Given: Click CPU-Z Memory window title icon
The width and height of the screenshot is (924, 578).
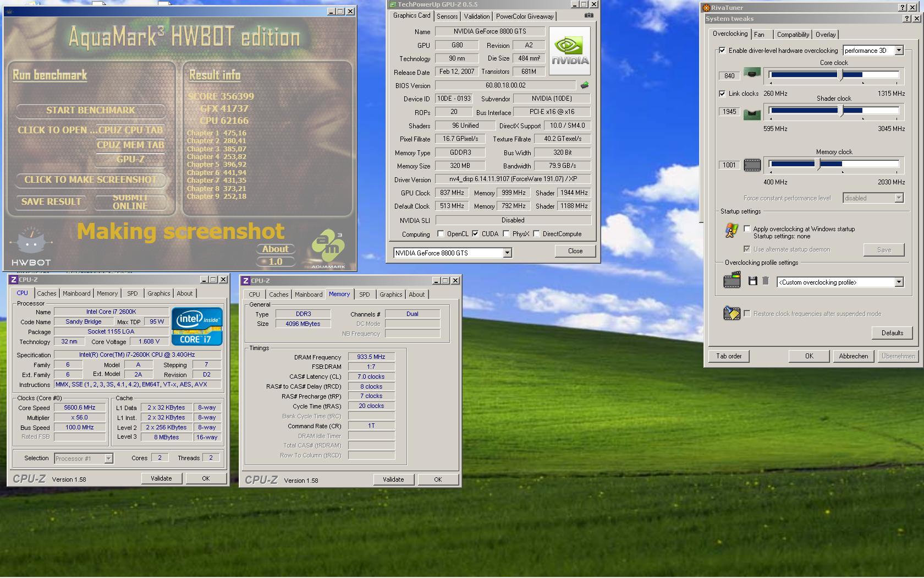Looking at the screenshot, I should click(246, 281).
